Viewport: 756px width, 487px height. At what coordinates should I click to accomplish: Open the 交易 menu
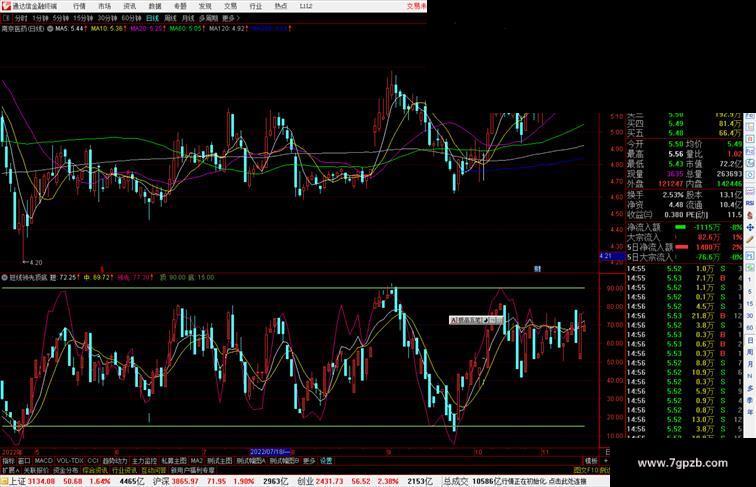click(x=230, y=6)
